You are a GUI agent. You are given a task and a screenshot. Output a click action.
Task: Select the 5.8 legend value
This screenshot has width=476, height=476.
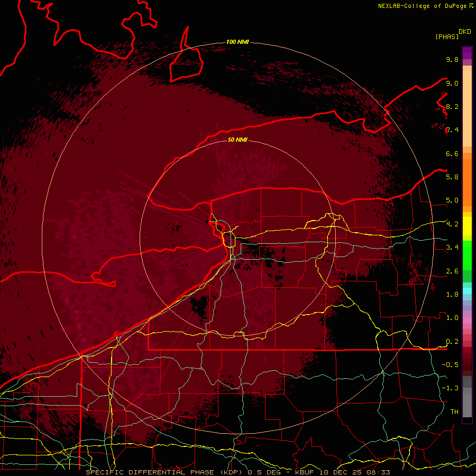pos(452,177)
